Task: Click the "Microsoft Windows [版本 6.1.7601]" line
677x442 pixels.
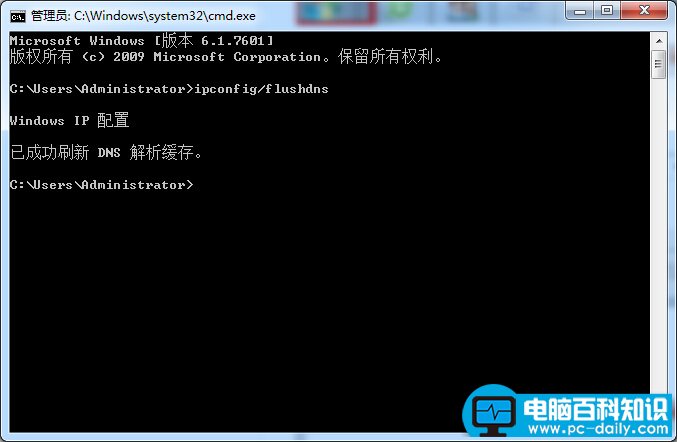Action: (142, 41)
